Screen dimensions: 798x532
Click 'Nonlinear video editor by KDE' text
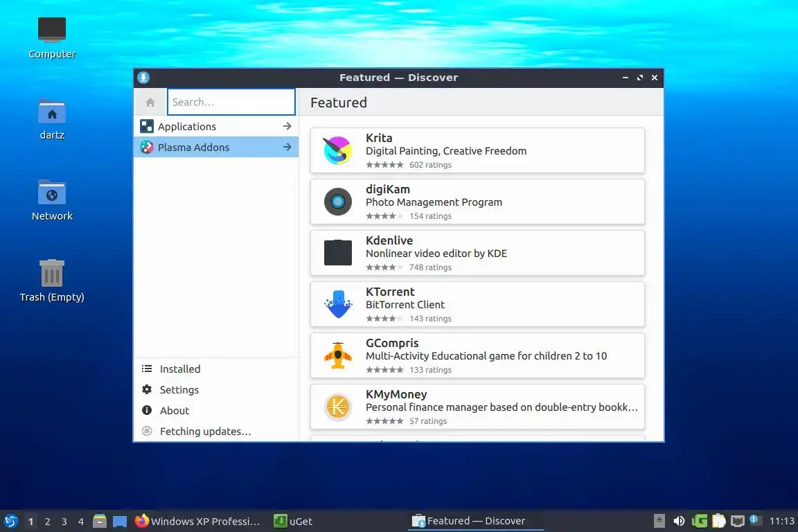[436, 254]
